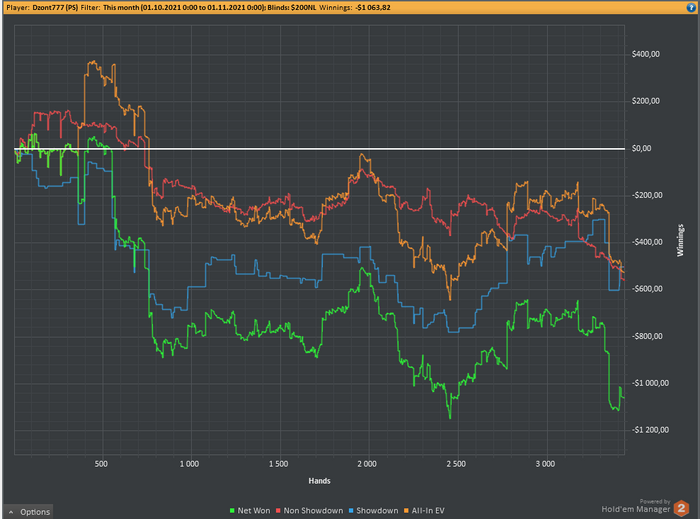
Task: Click the 2 500 hands axis label
Action: pos(456,464)
